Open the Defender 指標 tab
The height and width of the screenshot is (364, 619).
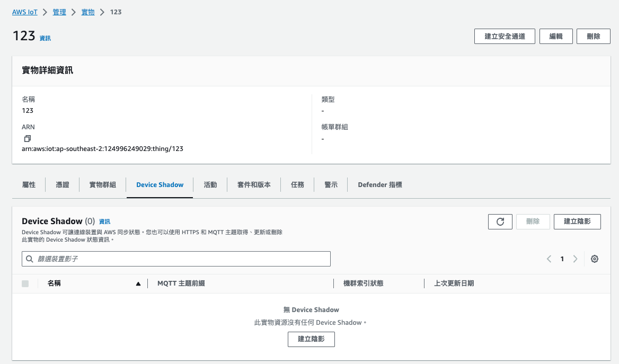(x=379, y=184)
